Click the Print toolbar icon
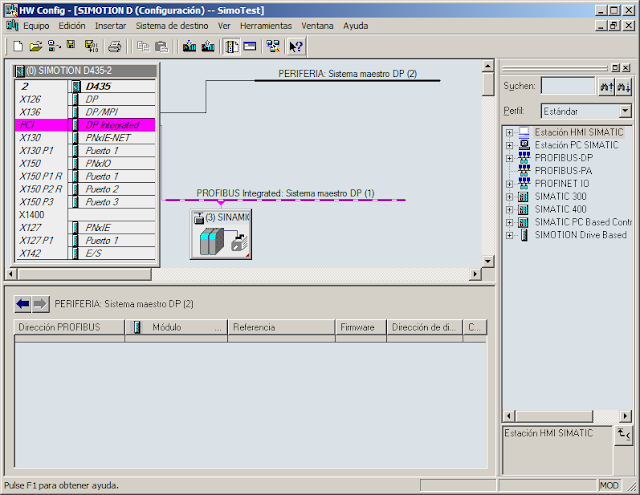The width and height of the screenshot is (640, 495). click(x=115, y=47)
